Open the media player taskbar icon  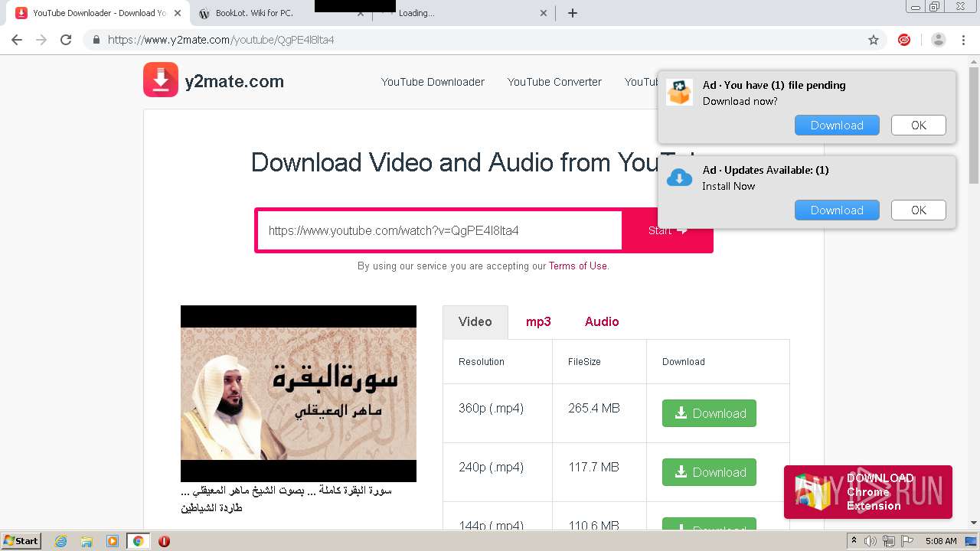(113, 541)
